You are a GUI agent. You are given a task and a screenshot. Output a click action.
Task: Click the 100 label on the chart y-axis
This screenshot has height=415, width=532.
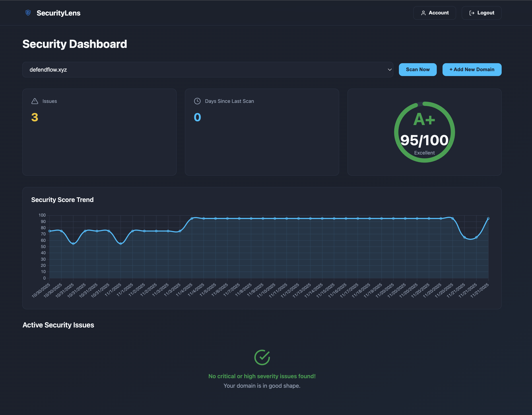pyautogui.click(x=42, y=215)
